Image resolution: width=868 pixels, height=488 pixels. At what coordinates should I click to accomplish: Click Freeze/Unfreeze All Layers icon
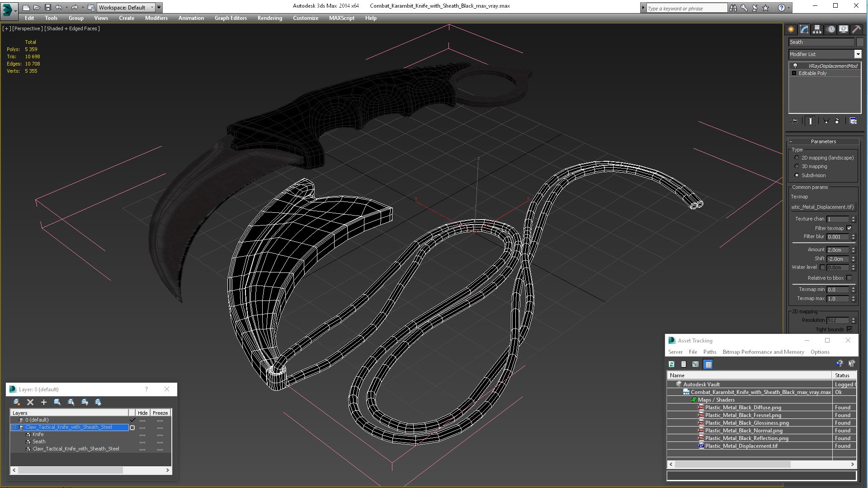98,402
